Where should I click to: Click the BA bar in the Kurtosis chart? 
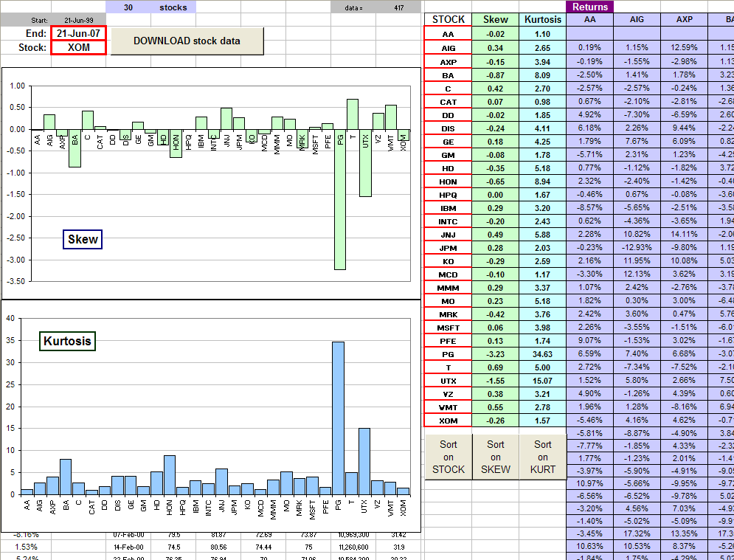click(x=66, y=477)
